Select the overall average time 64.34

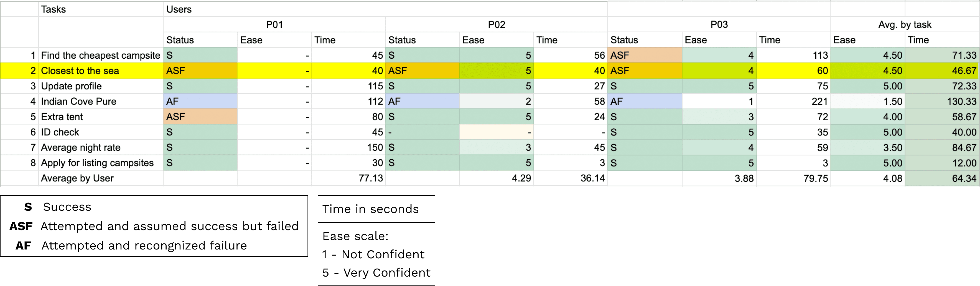pos(964,178)
